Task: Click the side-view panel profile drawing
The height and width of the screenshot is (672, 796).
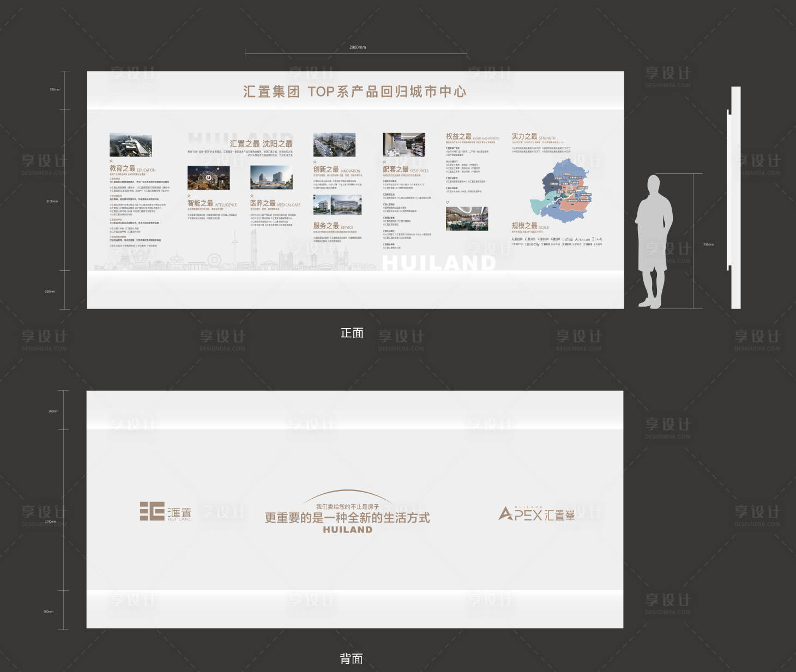Action: pos(734,197)
